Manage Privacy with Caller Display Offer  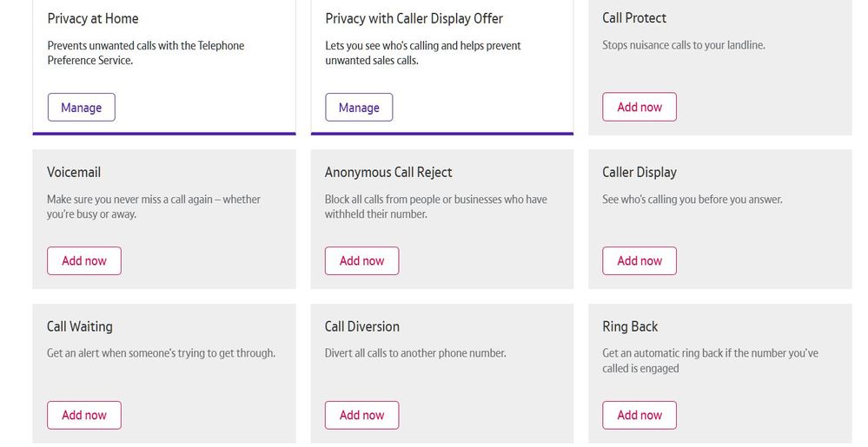(x=359, y=108)
